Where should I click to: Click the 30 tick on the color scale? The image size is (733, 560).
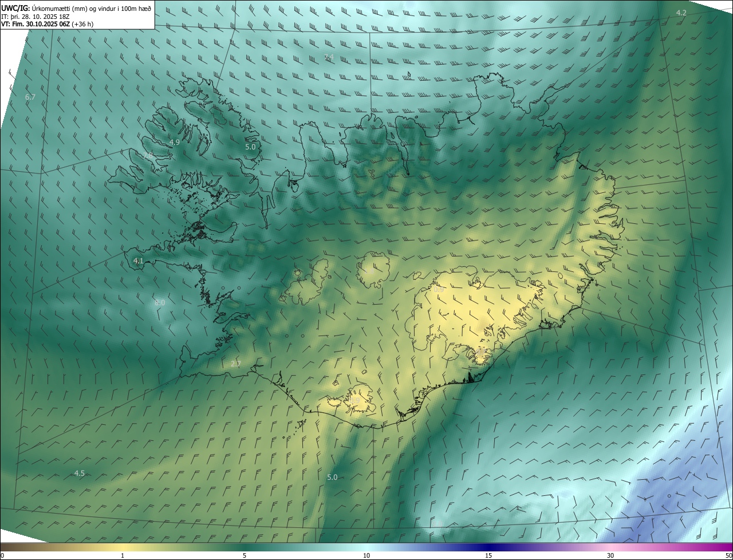click(x=610, y=555)
